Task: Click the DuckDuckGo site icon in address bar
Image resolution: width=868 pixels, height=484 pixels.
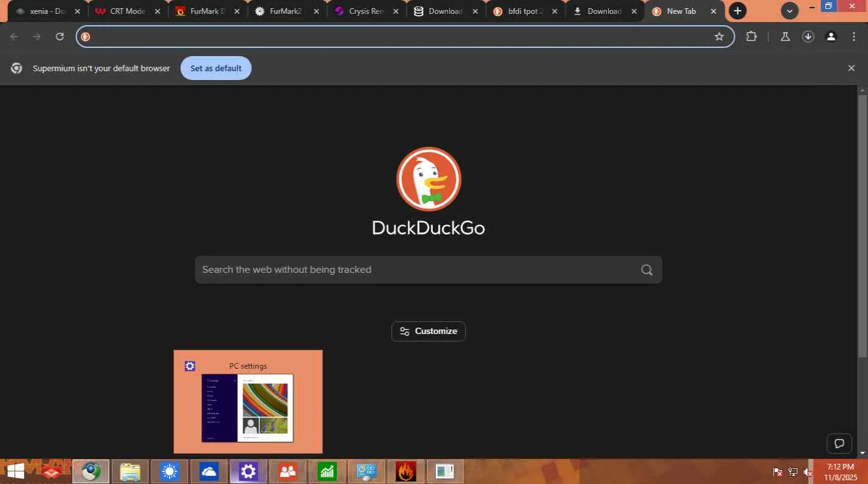Action: coord(86,37)
